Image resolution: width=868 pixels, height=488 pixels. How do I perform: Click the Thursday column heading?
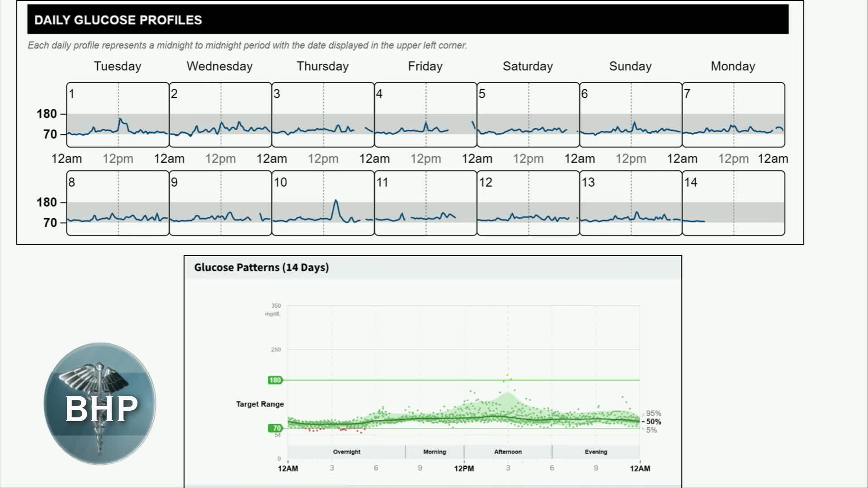322,66
